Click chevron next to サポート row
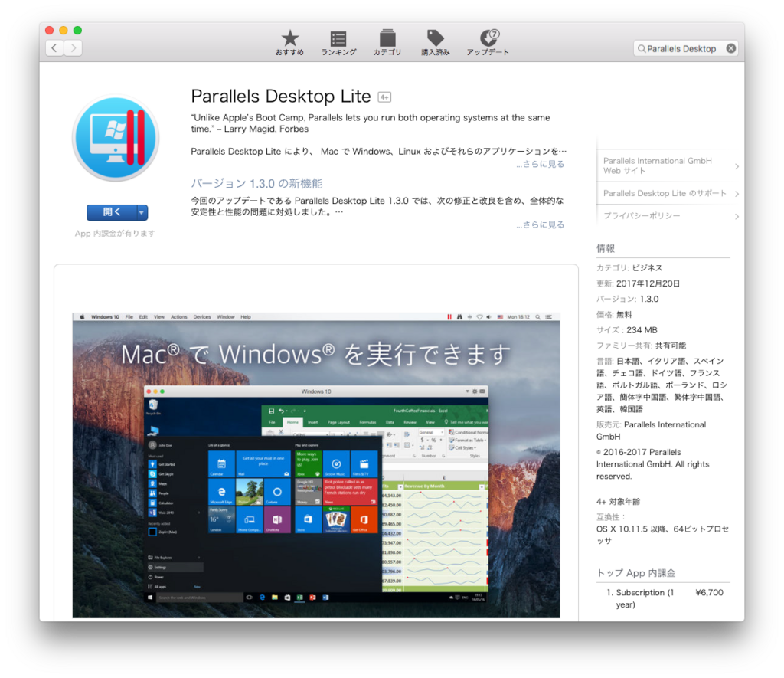 (737, 194)
